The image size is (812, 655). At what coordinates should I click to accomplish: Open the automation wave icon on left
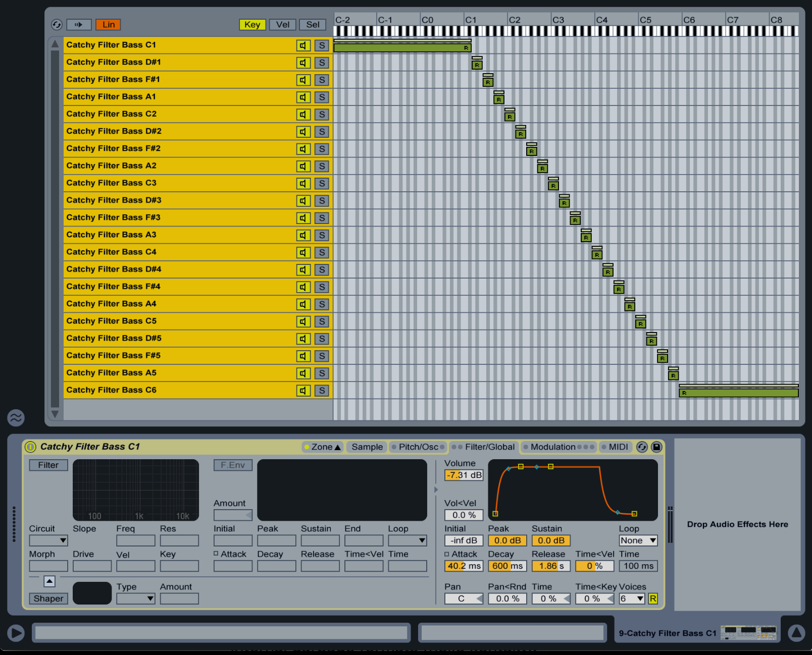click(x=16, y=417)
